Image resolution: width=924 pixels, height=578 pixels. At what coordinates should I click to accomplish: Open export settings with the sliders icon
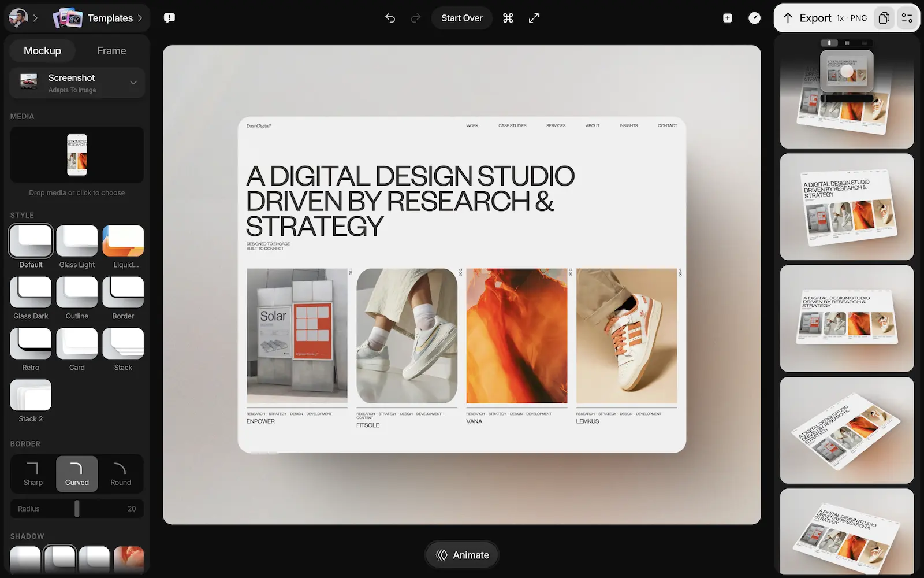907,18
